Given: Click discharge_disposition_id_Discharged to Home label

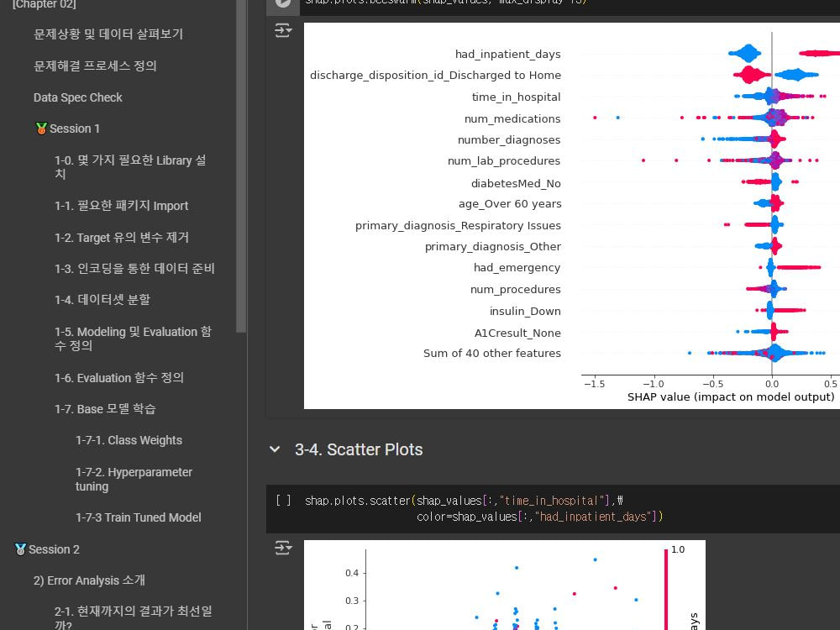Looking at the screenshot, I should (x=435, y=75).
